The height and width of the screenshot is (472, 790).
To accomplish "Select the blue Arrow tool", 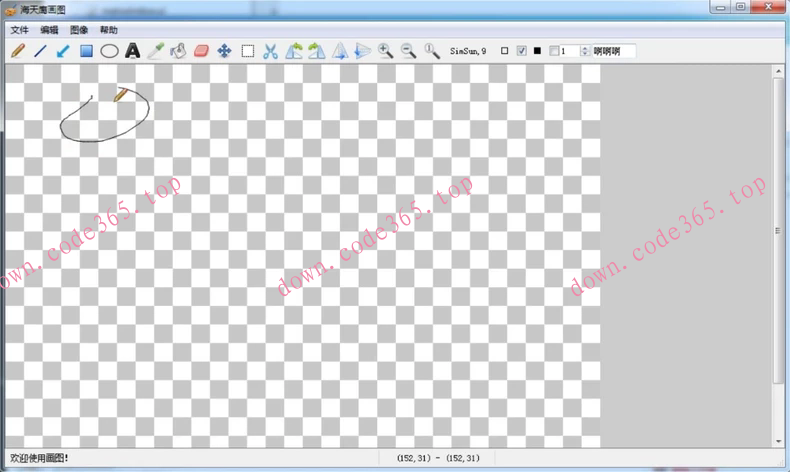I will pyautogui.click(x=63, y=51).
